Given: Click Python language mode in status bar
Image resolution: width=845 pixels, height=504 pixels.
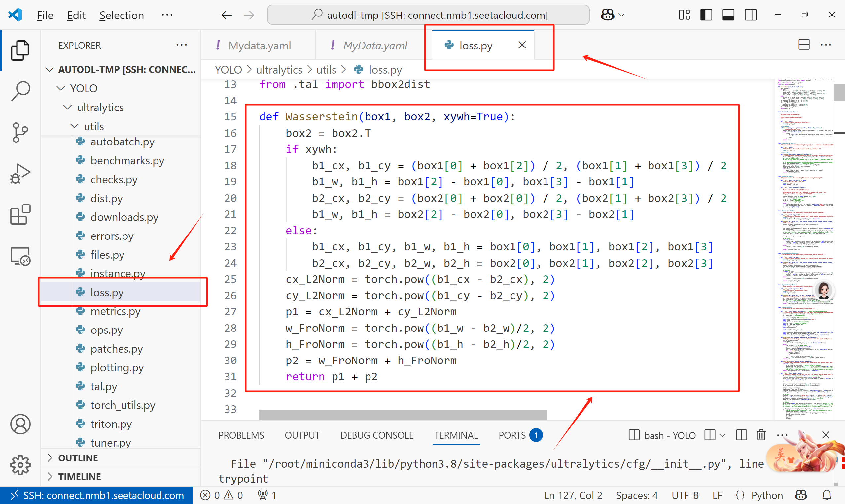Looking at the screenshot, I should (766, 495).
